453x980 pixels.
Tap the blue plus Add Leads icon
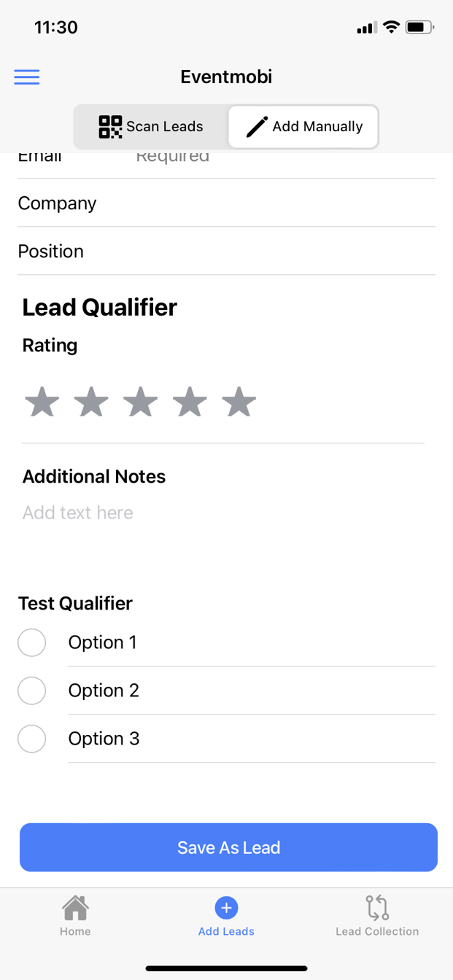[226, 908]
